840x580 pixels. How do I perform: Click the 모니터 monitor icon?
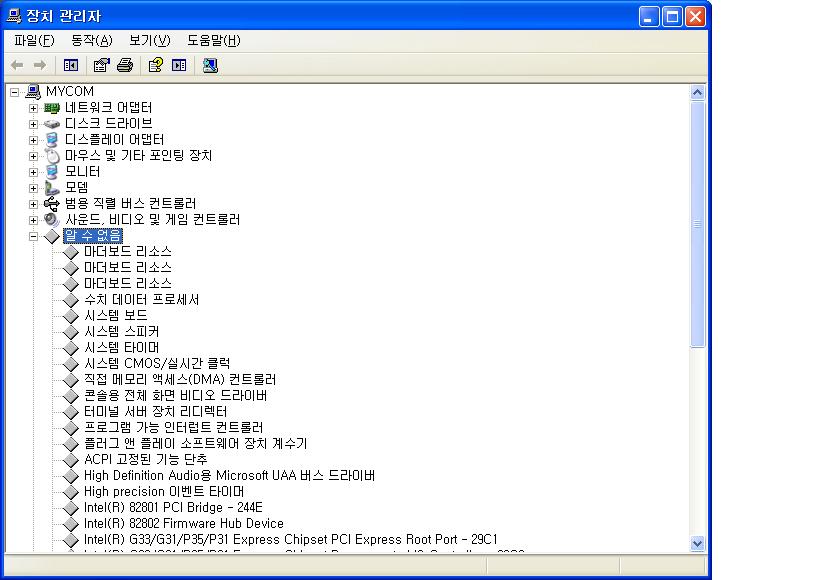(x=52, y=172)
